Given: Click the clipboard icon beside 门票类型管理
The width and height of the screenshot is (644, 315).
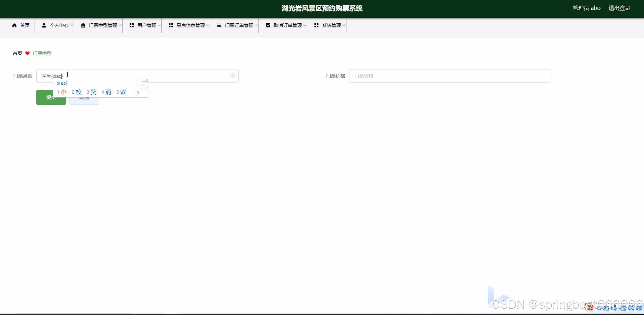Looking at the screenshot, I should point(83,25).
